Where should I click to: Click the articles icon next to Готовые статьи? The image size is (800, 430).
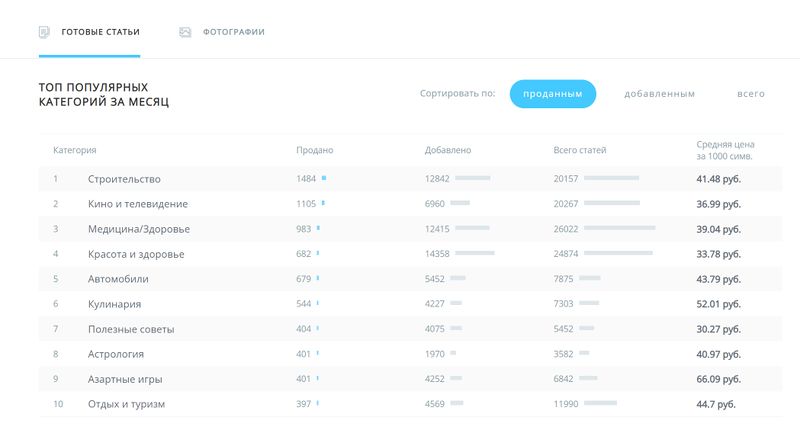[x=44, y=32]
